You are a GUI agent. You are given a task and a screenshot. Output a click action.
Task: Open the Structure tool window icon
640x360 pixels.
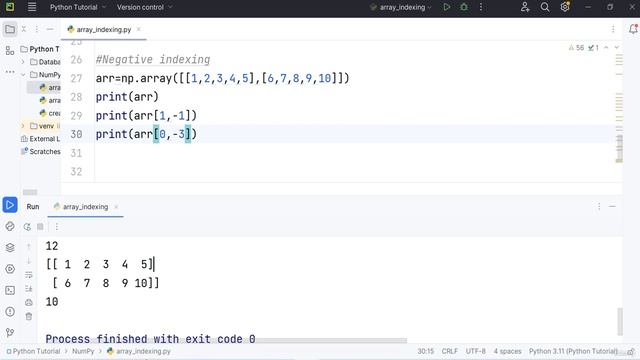click(10, 51)
